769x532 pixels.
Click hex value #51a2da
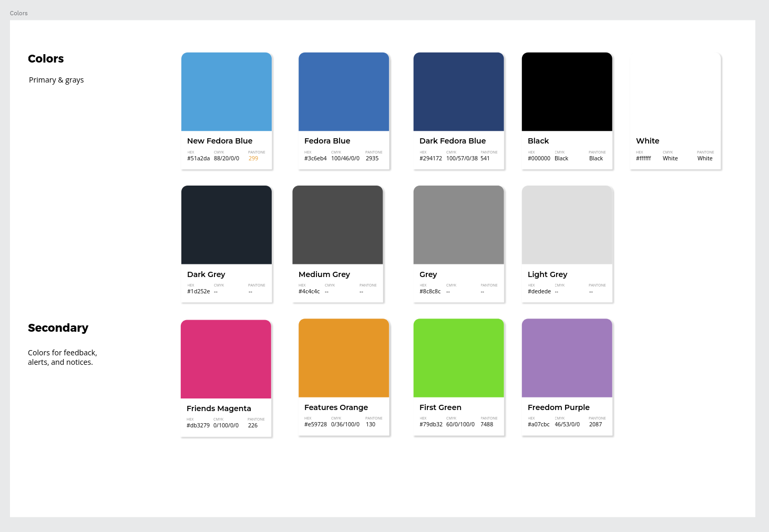click(x=199, y=158)
